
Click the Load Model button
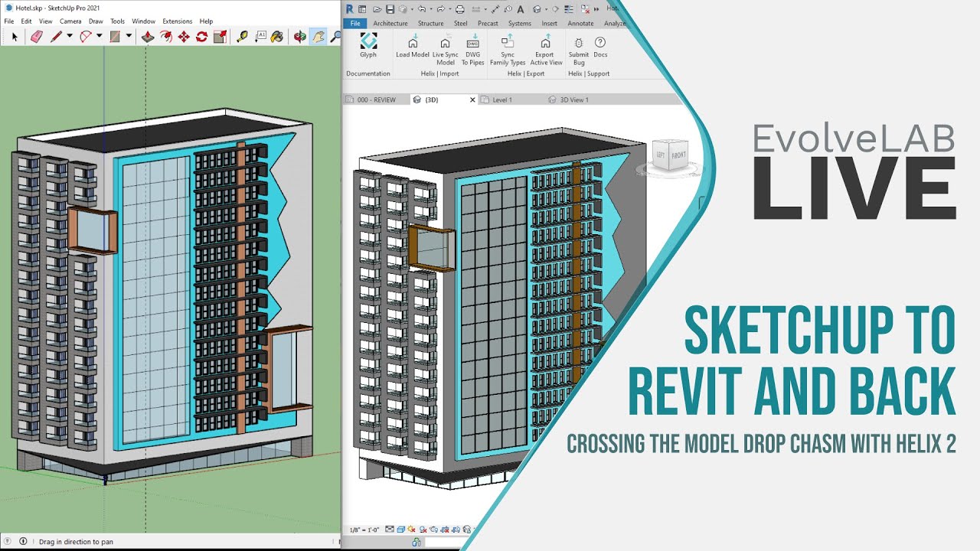(413, 46)
